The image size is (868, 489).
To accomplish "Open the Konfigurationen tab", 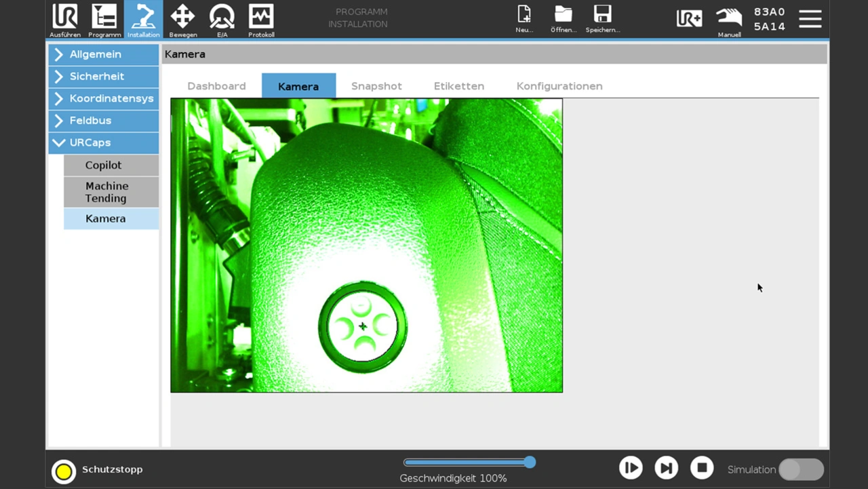I will [x=559, y=86].
